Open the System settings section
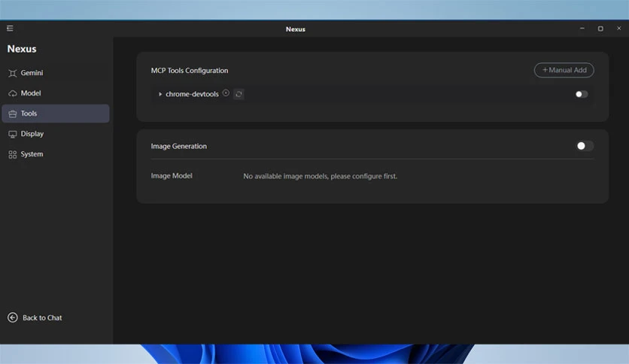The image size is (629, 364). point(56,154)
